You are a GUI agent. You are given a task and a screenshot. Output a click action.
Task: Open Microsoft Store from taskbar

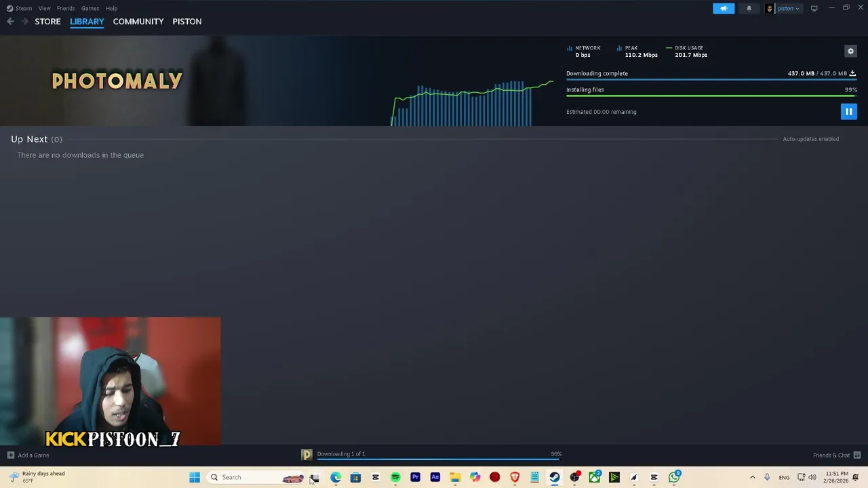355,477
